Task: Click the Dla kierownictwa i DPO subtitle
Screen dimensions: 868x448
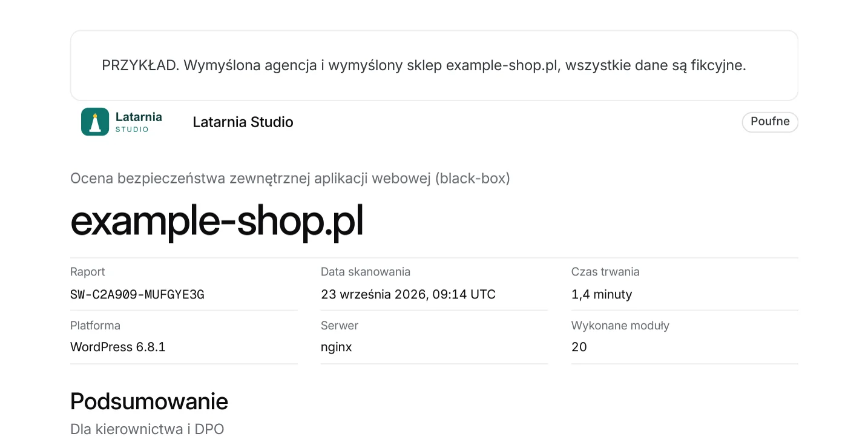Action: click(x=147, y=429)
